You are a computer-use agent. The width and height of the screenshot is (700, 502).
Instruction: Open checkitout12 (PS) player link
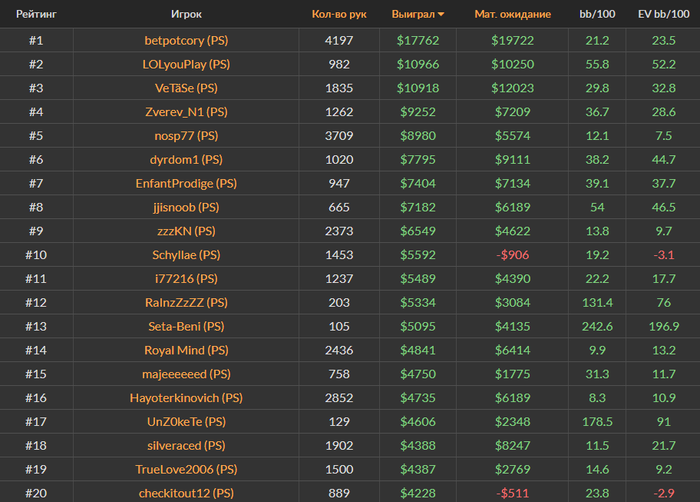(187, 493)
